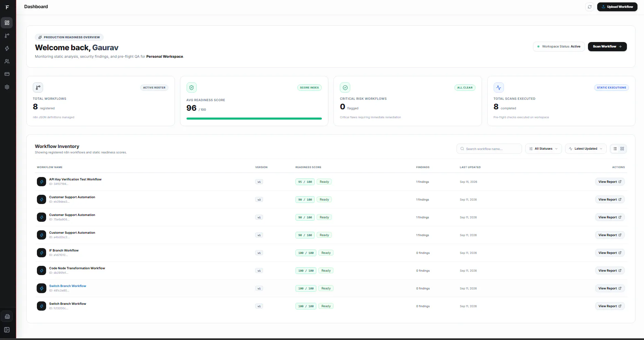Open the highlighted blue Switch Branch Workflow link
The height and width of the screenshot is (340, 644).
click(68, 286)
